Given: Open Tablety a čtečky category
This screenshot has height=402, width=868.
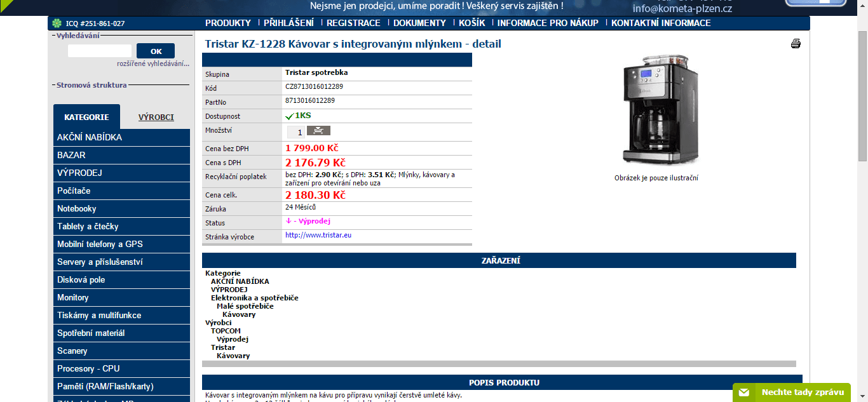Looking at the screenshot, I should pyautogui.click(x=121, y=226).
